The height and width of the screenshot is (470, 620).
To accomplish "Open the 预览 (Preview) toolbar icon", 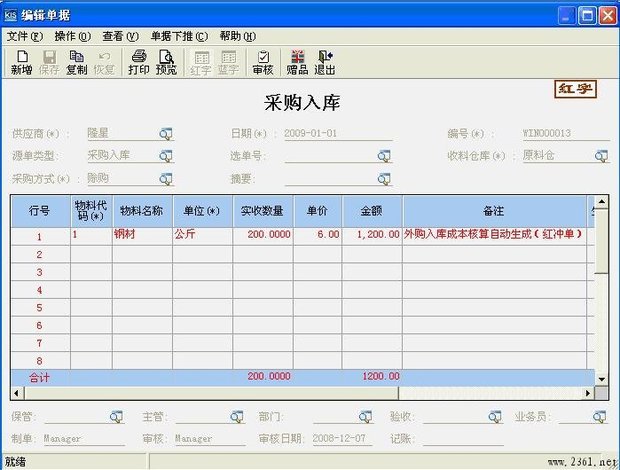I will pyautogui.click(x=166, y=62).
